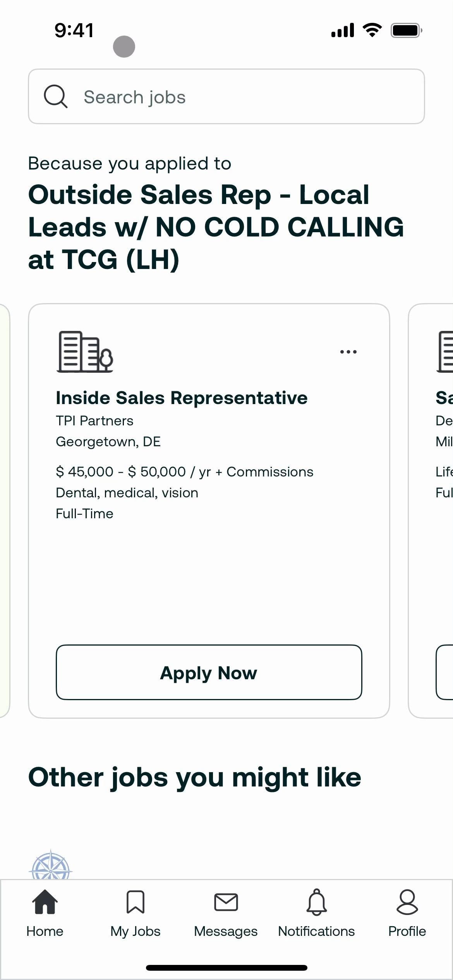This screenshot has width=453, height=980.
Task: Open Inside Sales Representative job title
Action: 182,398
